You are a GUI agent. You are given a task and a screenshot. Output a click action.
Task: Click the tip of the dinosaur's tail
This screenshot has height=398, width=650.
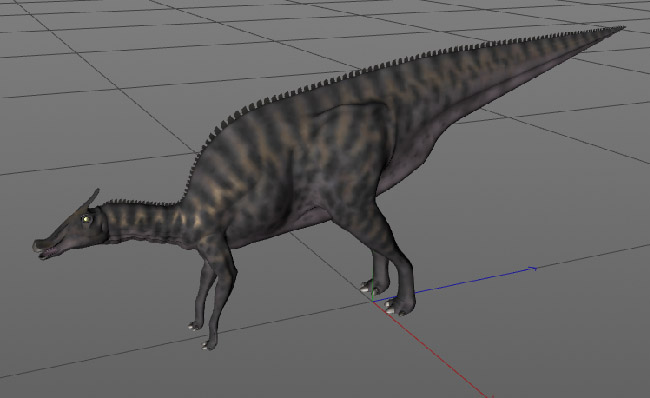coord(618,29)
